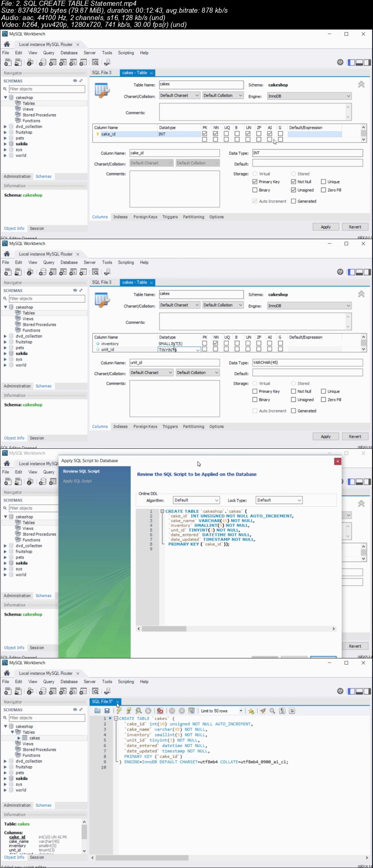This screenshot has width=373, height=868.
Task: Expand the dvd_collection schema in SQL File 5 frame
Action: [5, 761]
